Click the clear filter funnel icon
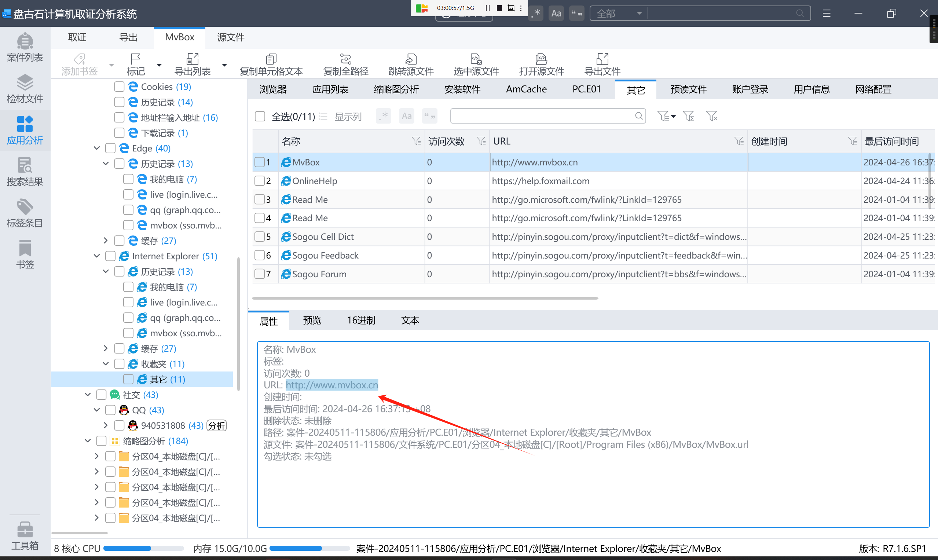938x560 pixels. [711, 116]
